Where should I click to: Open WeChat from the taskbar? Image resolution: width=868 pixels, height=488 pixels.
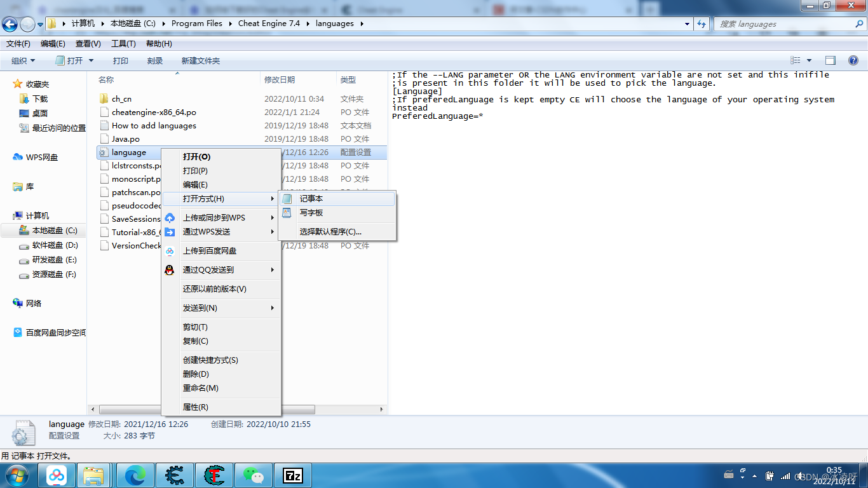[253, 475]
